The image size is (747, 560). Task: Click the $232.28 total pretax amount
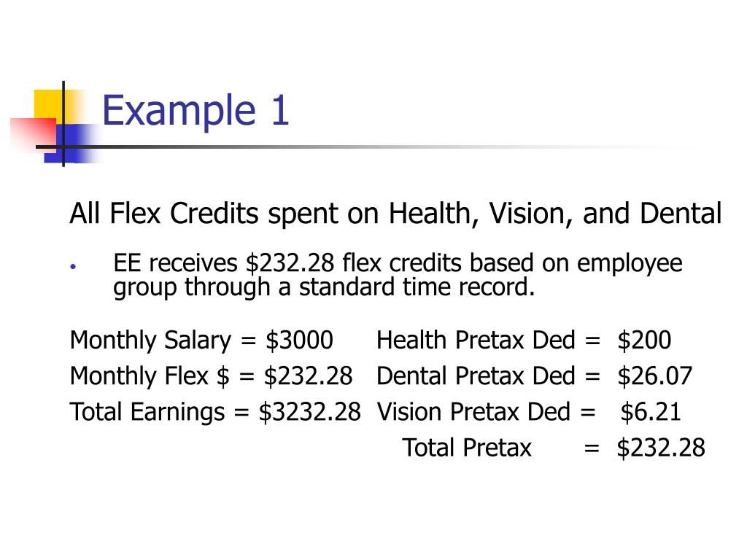(x=661, y=448)
